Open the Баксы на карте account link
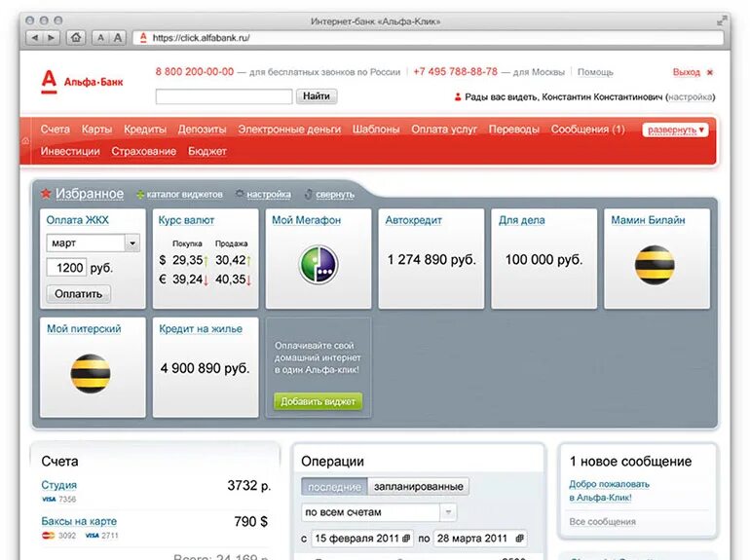The height and width of the screenshot is (560, 750). (79, 521)
